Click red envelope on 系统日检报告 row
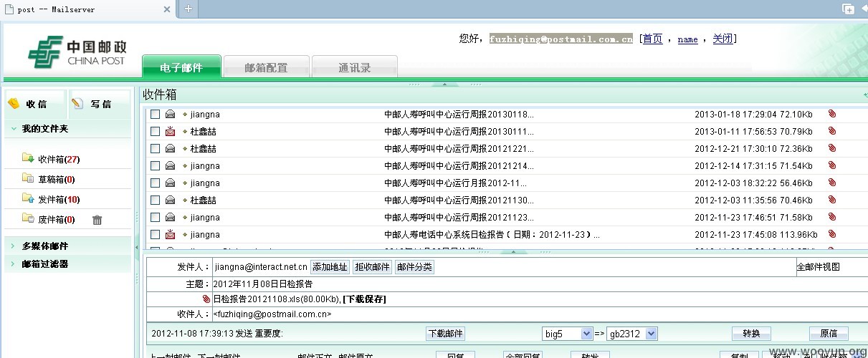 [170, 234]
